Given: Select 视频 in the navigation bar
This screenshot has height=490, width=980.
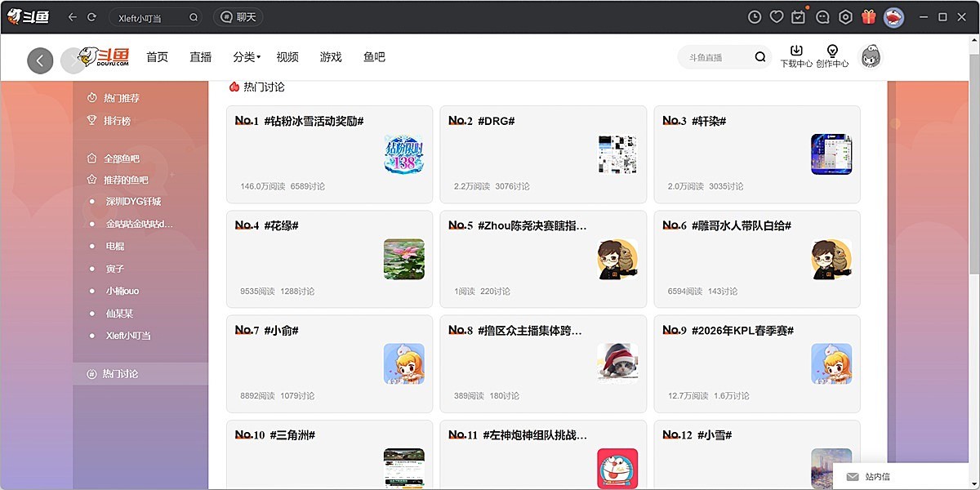Looking at the screenshot, I should click(288, 57).
